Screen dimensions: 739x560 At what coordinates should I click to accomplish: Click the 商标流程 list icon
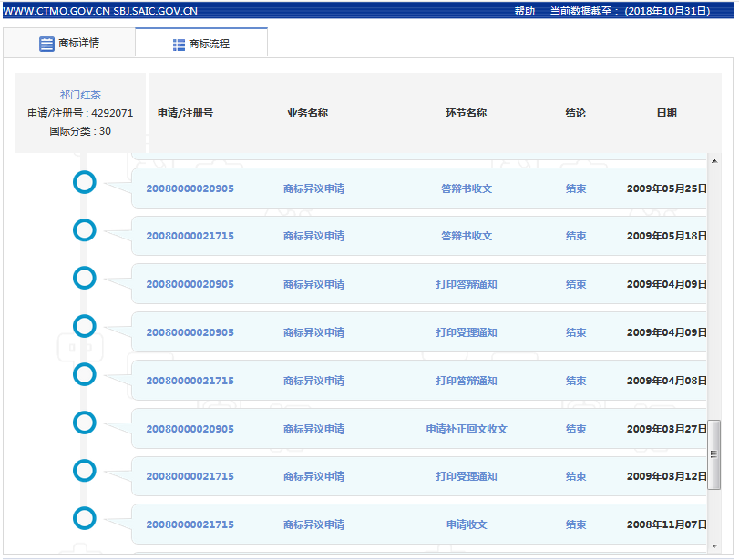[x=179, y=45]
